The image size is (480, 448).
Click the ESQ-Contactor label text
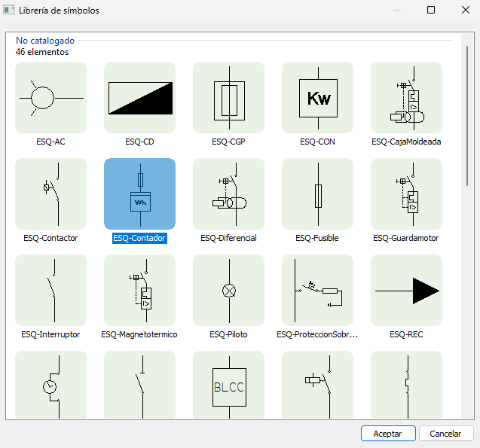(x=50, y=238)
